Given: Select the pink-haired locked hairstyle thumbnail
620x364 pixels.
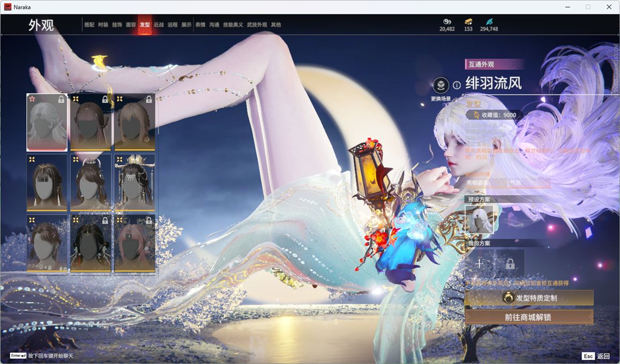Looking at the screenshot, I should [x=135, y=243].
